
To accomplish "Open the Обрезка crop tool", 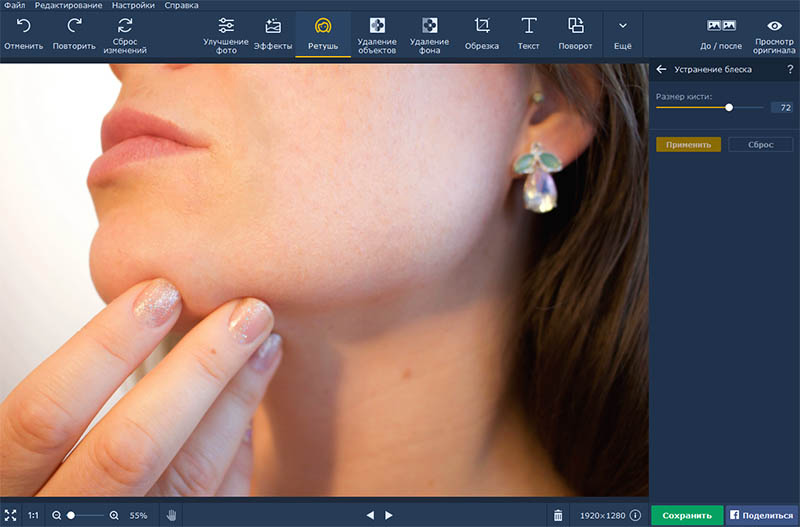I will (482, 27).
